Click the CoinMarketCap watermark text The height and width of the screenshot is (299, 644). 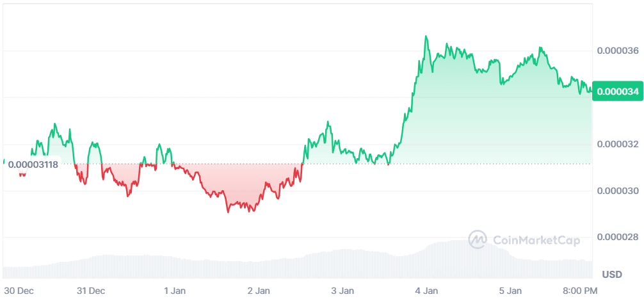point(536,240)
